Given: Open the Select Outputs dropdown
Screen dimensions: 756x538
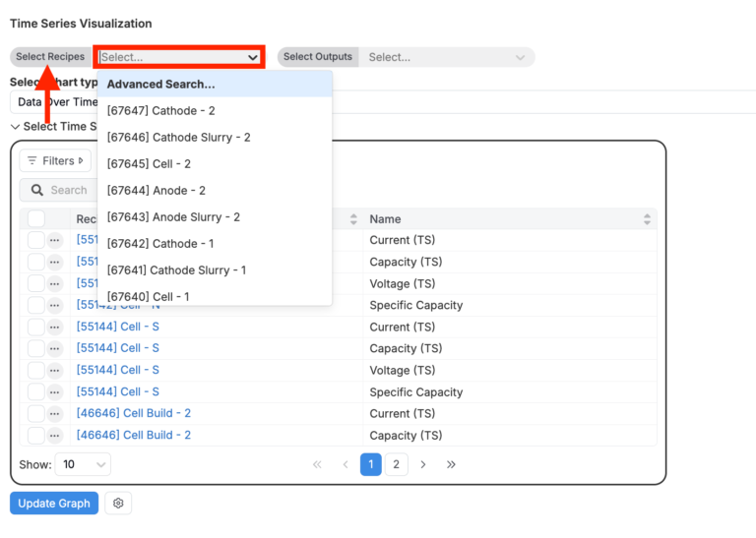Looking at the screenshot, I should tap(447, 57).
